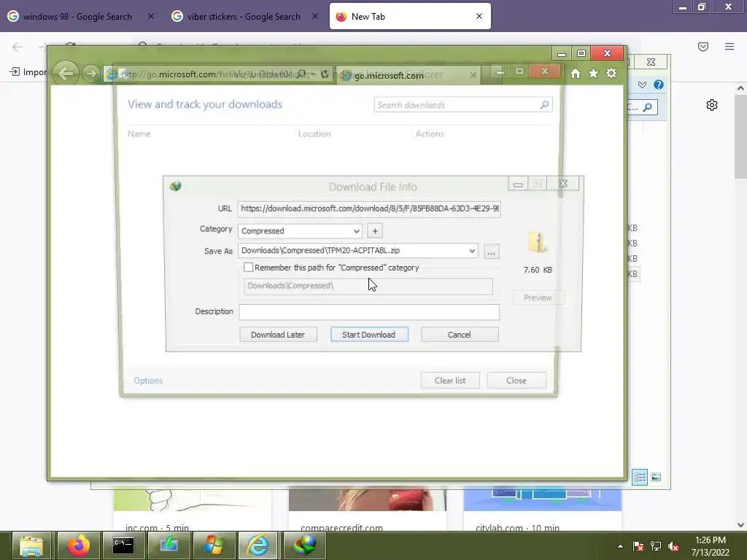Close the View Downloads window via Close button
Image resolution: width=747 pixels, height=560 pixels.
pos(516,381)
